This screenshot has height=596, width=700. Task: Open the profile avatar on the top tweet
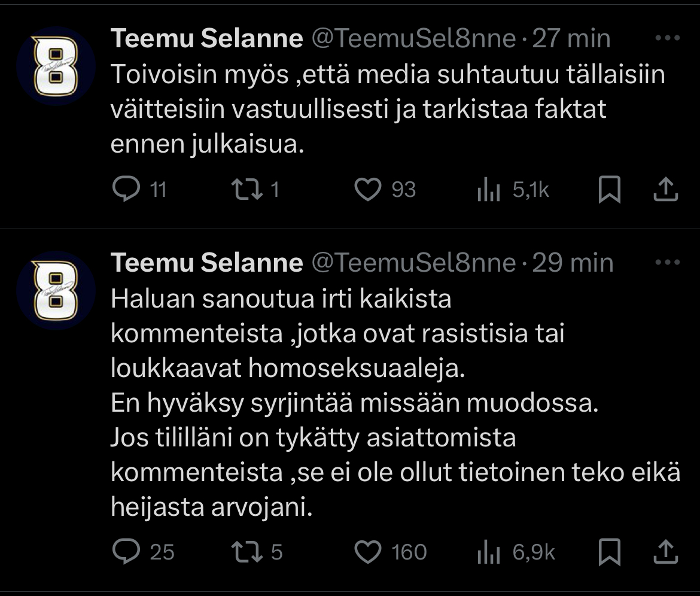(56, 66)
